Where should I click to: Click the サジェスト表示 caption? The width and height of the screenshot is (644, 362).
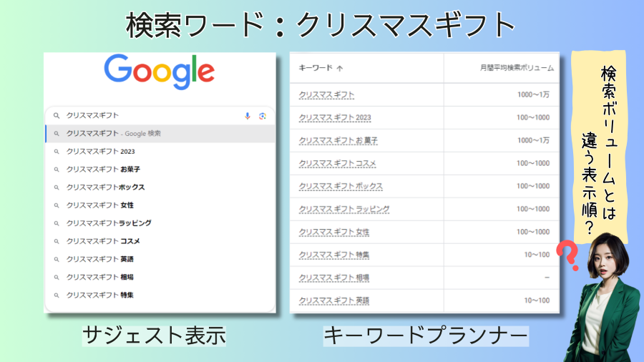pyautogui.click(x=154, y=336)
